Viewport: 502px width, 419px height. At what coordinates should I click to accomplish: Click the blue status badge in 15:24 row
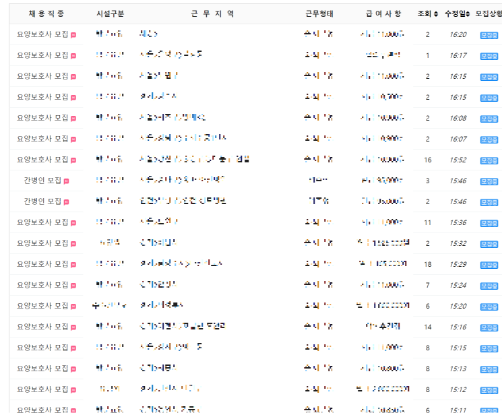pyautogui.click(x=489, y=286)
